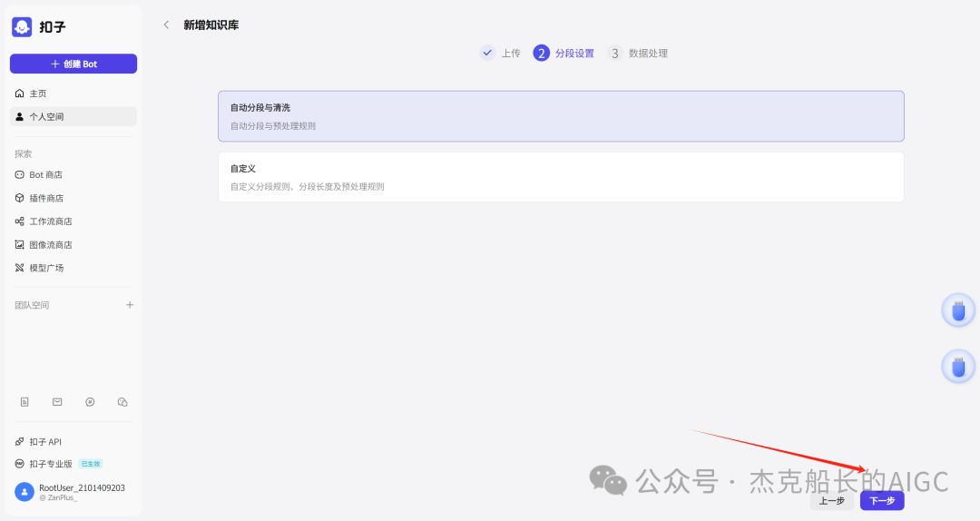Click the 已生效 status badge
Image resolution: width=980 pixels, height=521 pixels.
click(91, 464)
